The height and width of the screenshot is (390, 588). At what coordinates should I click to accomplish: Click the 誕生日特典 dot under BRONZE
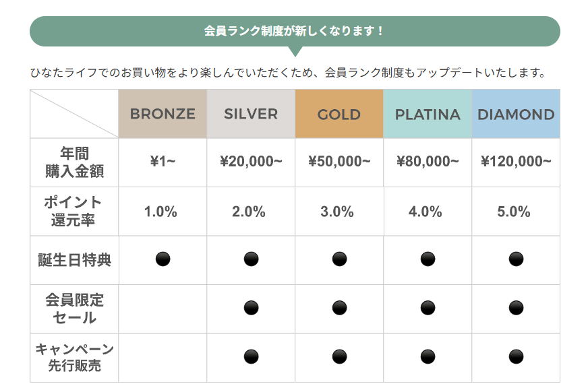tap(163, 259)
